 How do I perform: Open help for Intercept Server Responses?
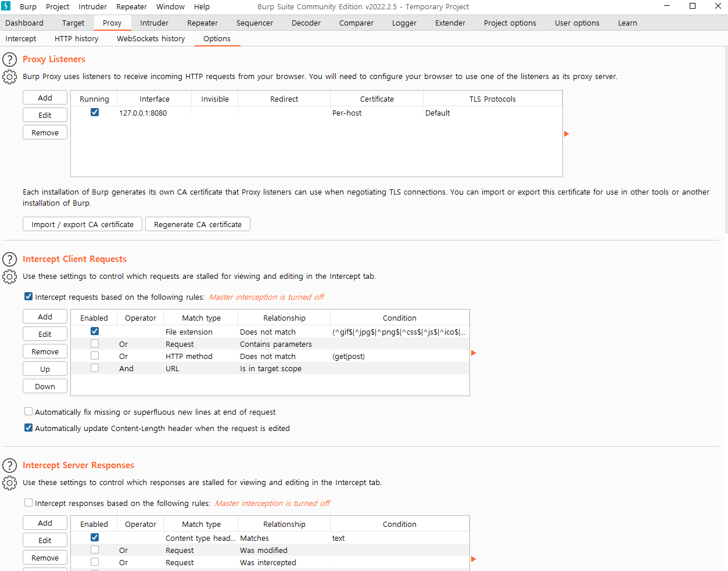[10, 465]
